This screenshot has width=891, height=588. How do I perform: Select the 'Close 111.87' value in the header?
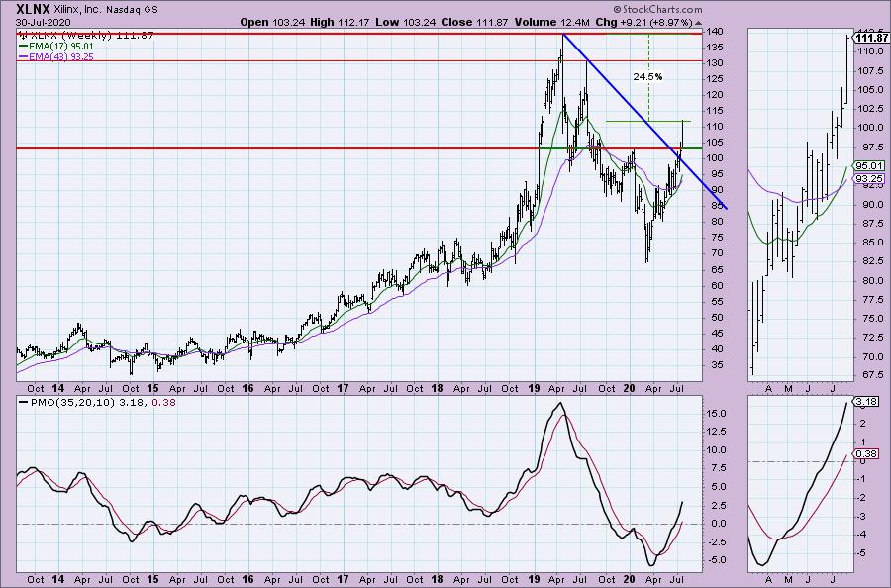coord(474,22)
